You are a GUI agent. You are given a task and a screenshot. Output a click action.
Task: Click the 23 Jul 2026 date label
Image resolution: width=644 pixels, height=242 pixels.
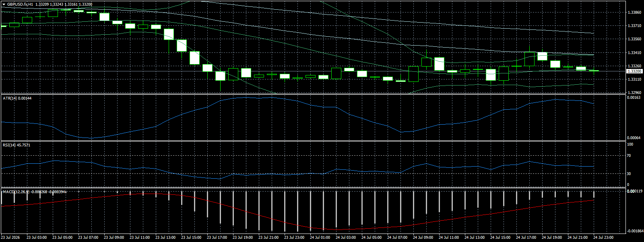tap(10, 238)
